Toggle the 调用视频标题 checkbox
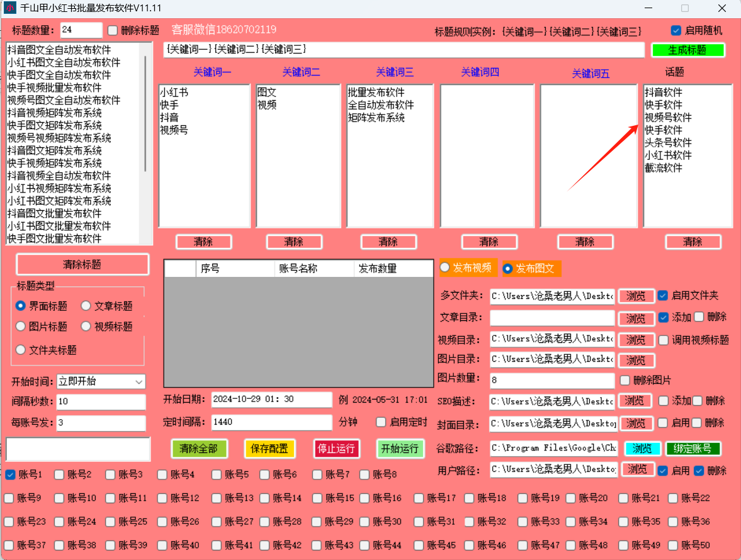741x560 pixels. pyautogui.click(x=664, y=340)
